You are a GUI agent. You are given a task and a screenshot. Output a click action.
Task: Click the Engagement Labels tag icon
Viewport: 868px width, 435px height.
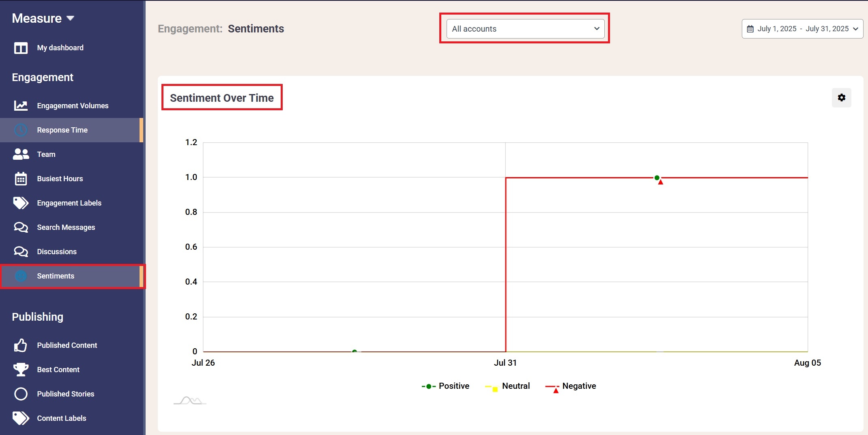pyautogui.click(x=21, y=203)
